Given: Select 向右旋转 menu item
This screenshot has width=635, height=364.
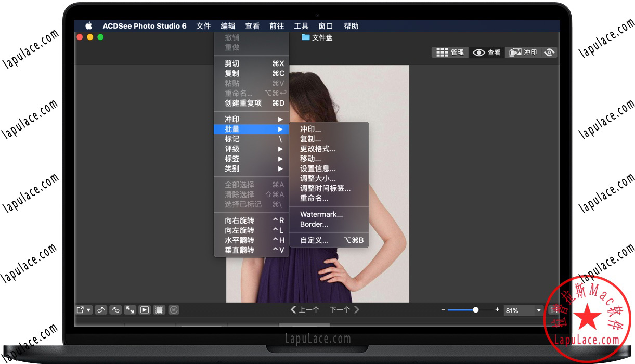Looking at the screenshot, I should pyautogui.click(x=251, y=220).
